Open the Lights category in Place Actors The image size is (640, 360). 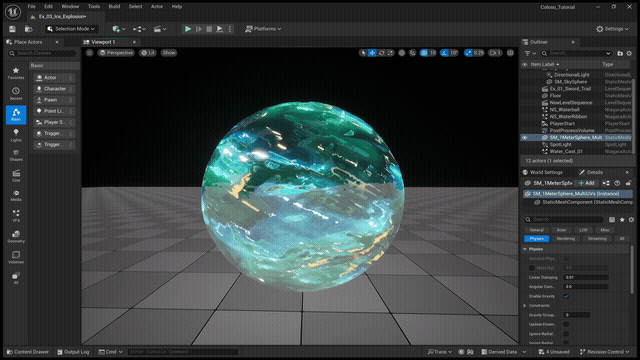pyautogui.click(x=16, y=135)
